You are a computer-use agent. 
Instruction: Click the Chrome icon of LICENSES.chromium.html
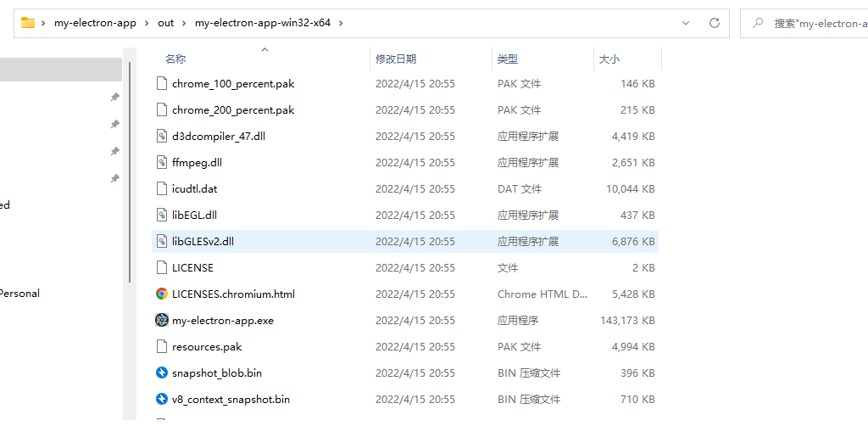pyautogui.click(x=162, y=294)
